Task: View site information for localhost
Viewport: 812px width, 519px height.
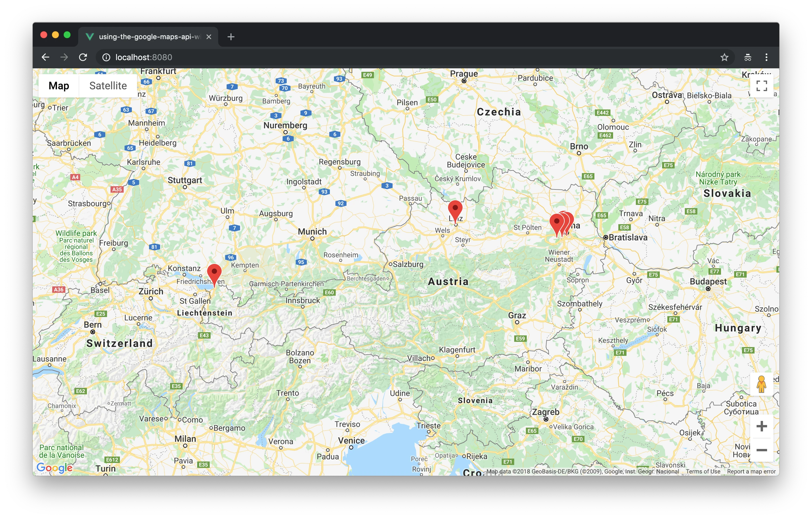Action: pos(106,58)
